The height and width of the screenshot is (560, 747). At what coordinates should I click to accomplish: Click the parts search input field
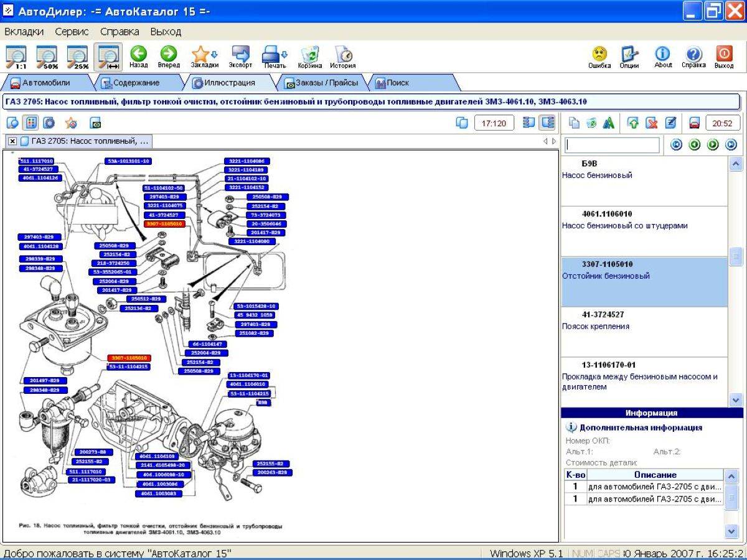(x=612, y=145)
